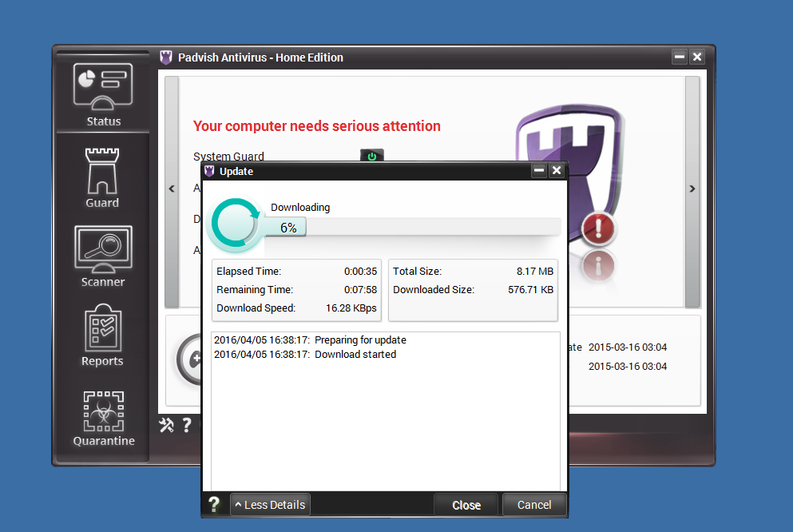This screenshot has width=793, height=532.
Task: Minimize the Update dialog
Action: 539,170
